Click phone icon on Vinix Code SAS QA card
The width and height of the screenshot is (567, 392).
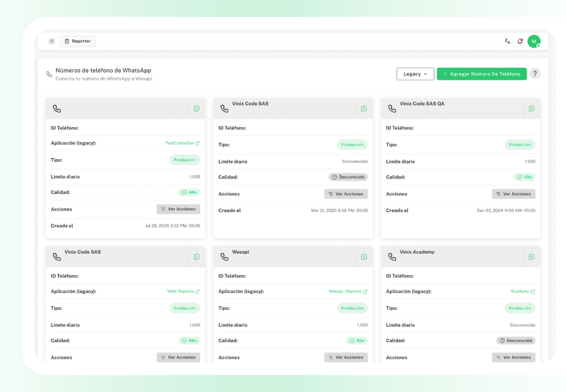pyautogui.click(x=392, y=109)
